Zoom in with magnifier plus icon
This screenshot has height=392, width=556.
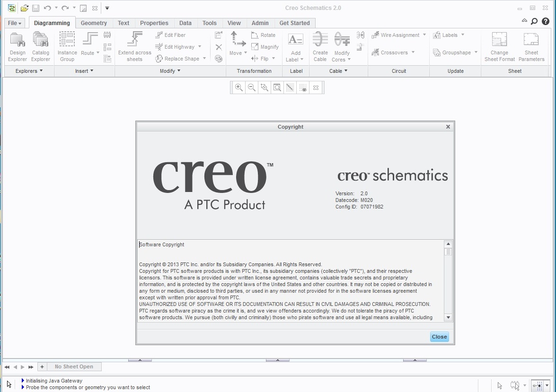tap(238, 87)
